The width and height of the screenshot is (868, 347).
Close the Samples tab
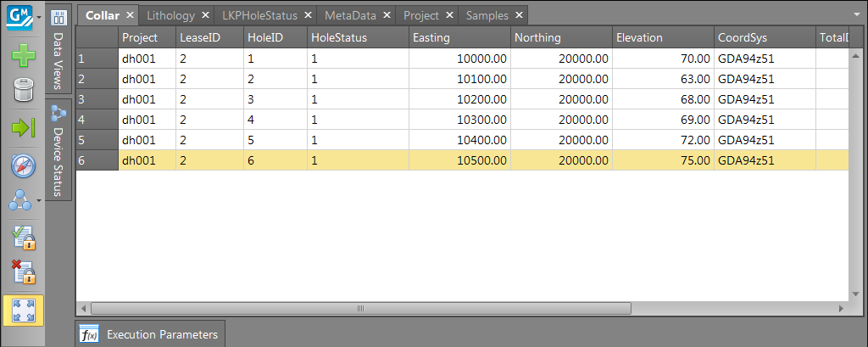[518, 15]
